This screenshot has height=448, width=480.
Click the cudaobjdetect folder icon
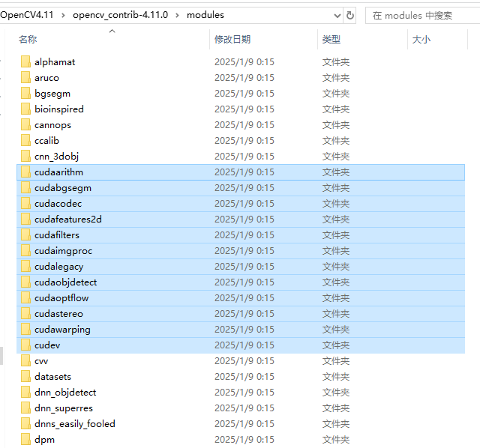(25, 282)
